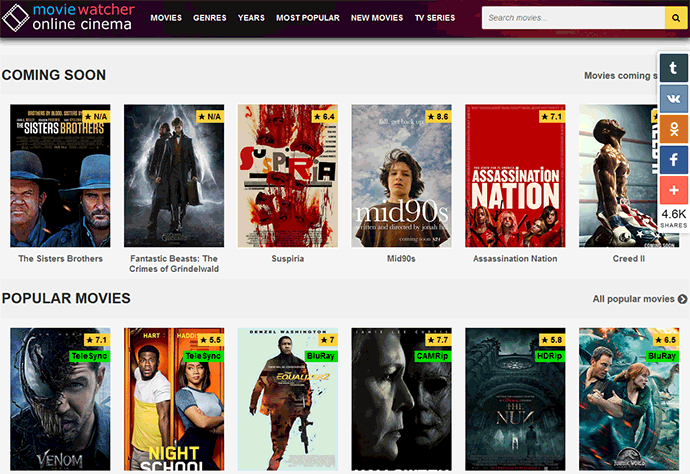Select the Suspiria movie poster
690x474 pixels.
click(x=288, y=176)
